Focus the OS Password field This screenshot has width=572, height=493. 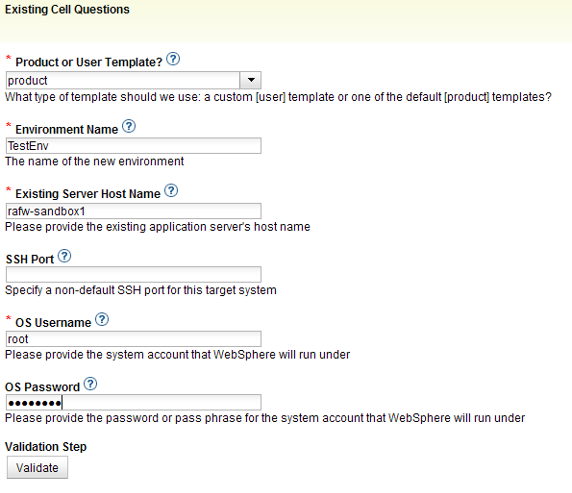[134, 403]
